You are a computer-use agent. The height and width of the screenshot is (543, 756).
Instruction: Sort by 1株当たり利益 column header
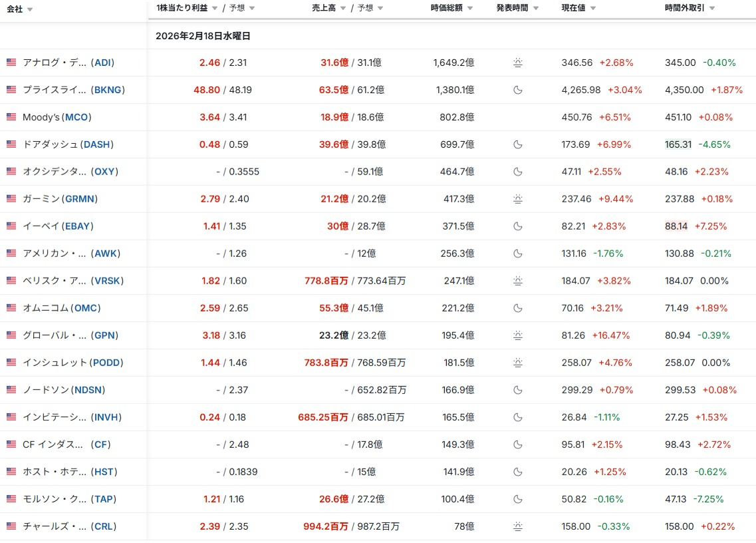182,8
